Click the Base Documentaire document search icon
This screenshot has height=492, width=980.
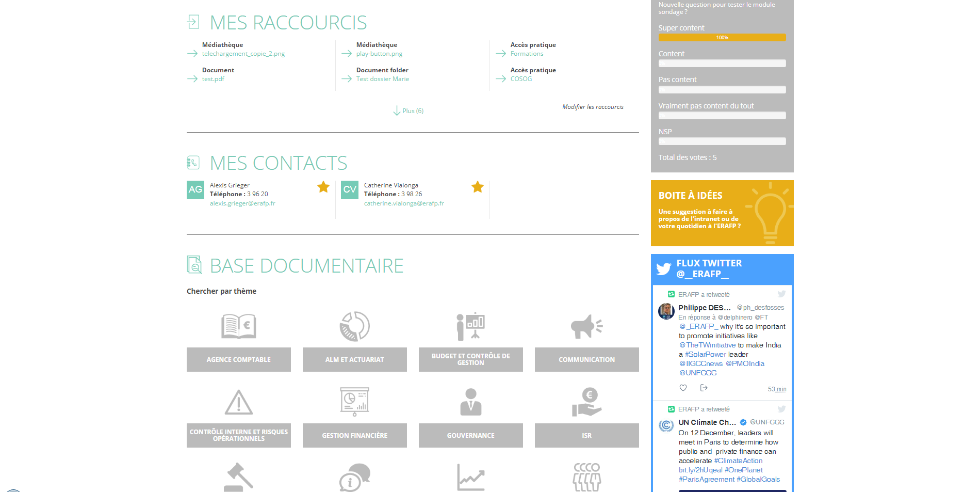pos(194,265)
